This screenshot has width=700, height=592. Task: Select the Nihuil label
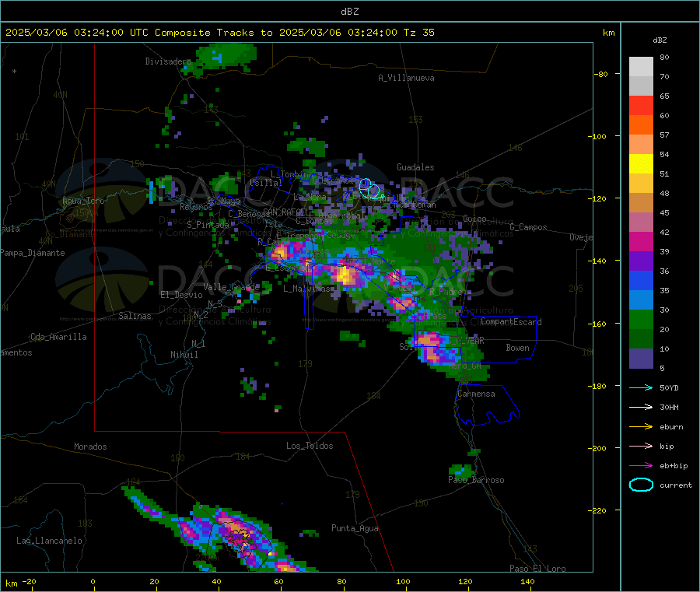pos(184,355)
